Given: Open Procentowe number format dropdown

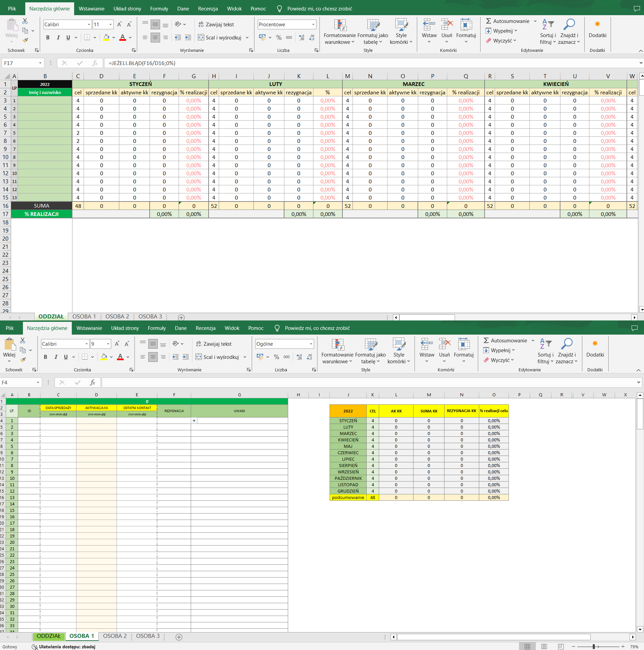Looking at the screenshot, I should 313,24.
